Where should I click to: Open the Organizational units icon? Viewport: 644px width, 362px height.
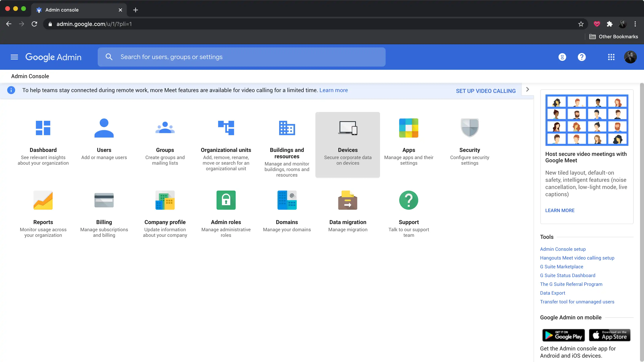click(226, 128)
